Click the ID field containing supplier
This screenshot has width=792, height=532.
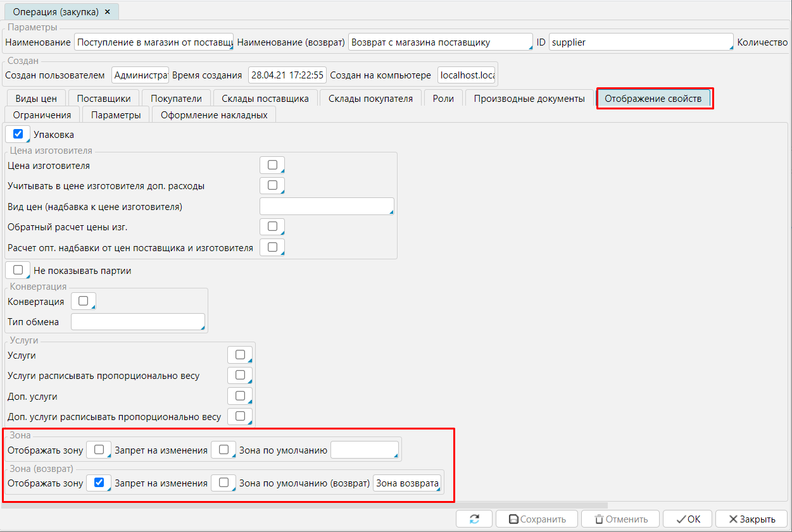640,42
